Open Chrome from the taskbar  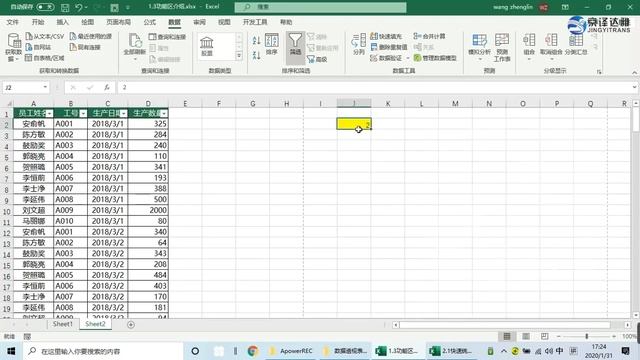click(253, 351)
